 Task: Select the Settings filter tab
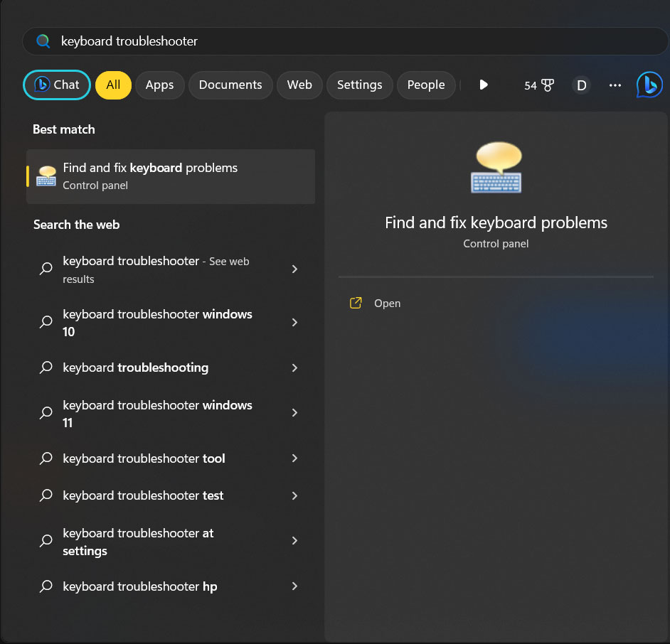coord(359,85)
